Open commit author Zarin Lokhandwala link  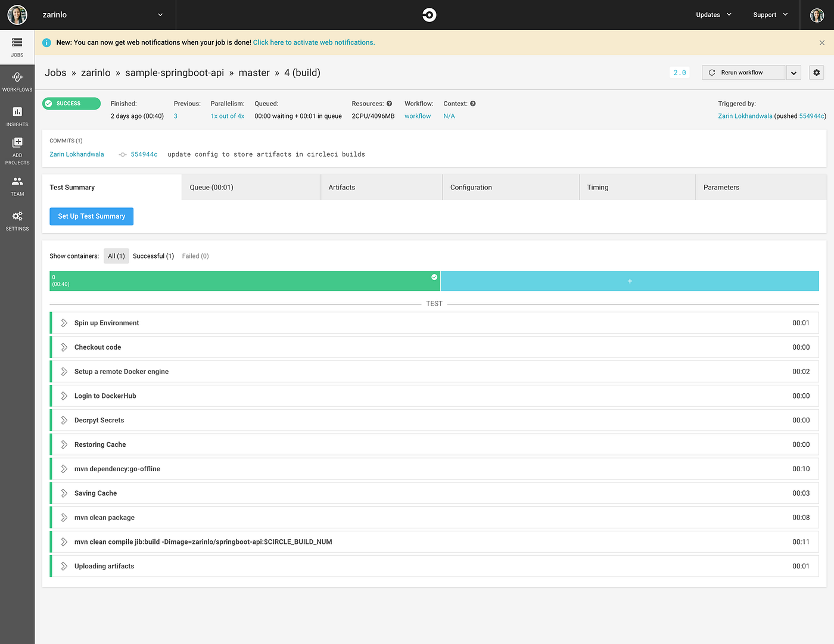(77, 154)
